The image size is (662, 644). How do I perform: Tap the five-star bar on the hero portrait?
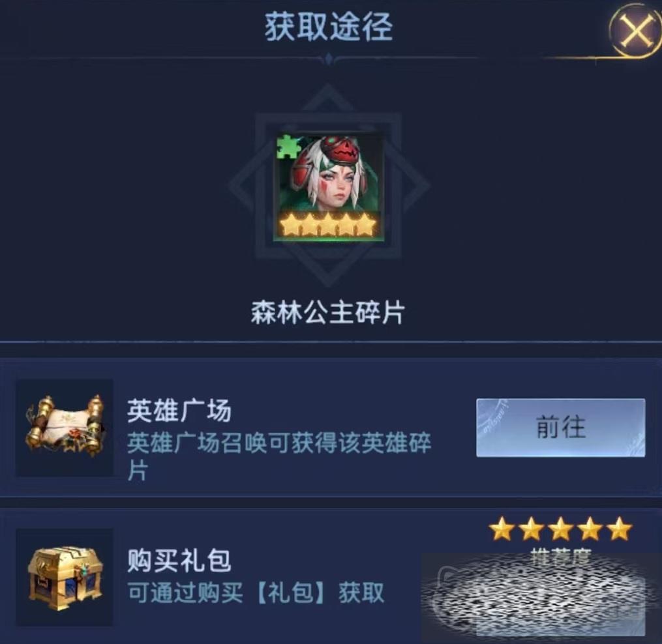pyautogui.click(x=328, y=224)
